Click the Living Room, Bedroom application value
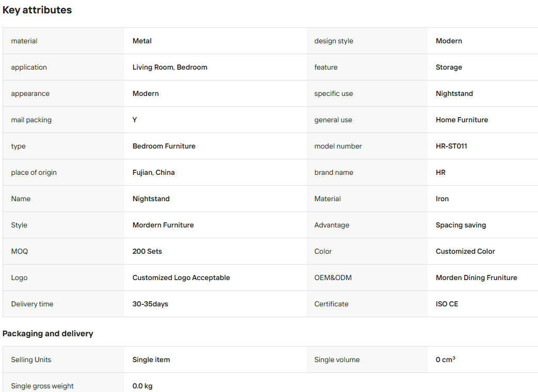This screenshot has width=538, height=392. 170,67
